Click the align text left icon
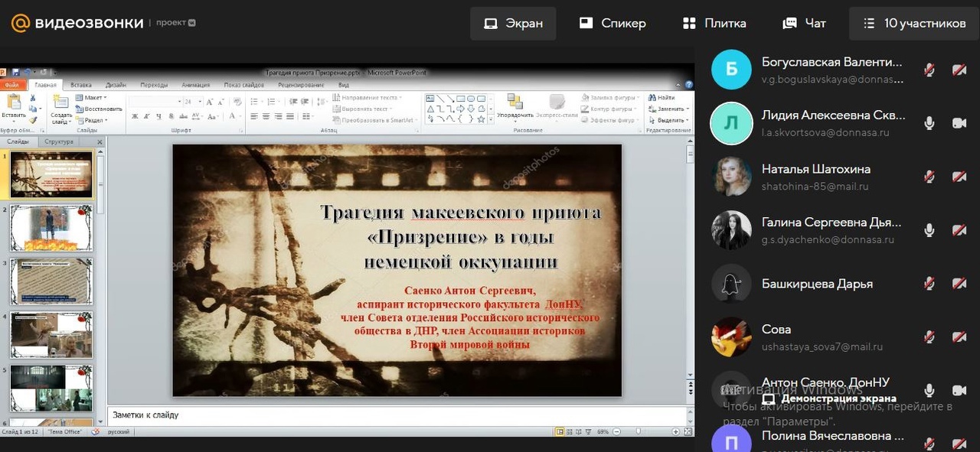 (255, 117)
